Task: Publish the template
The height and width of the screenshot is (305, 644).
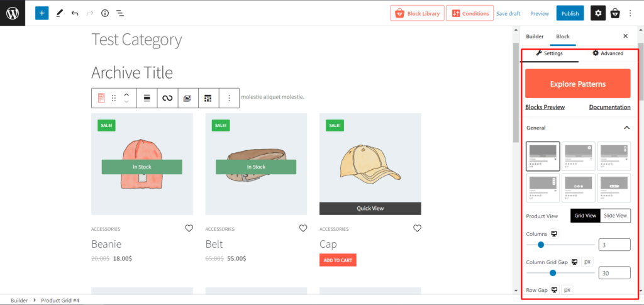Action: 570,14
